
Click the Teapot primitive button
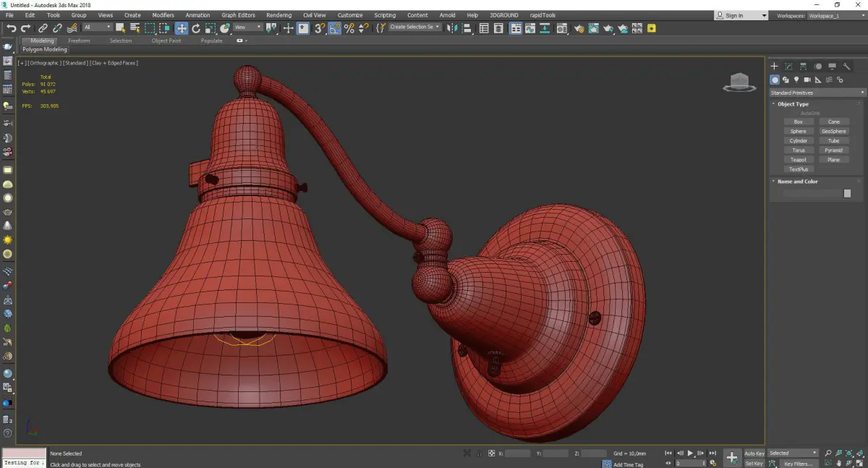798,160
